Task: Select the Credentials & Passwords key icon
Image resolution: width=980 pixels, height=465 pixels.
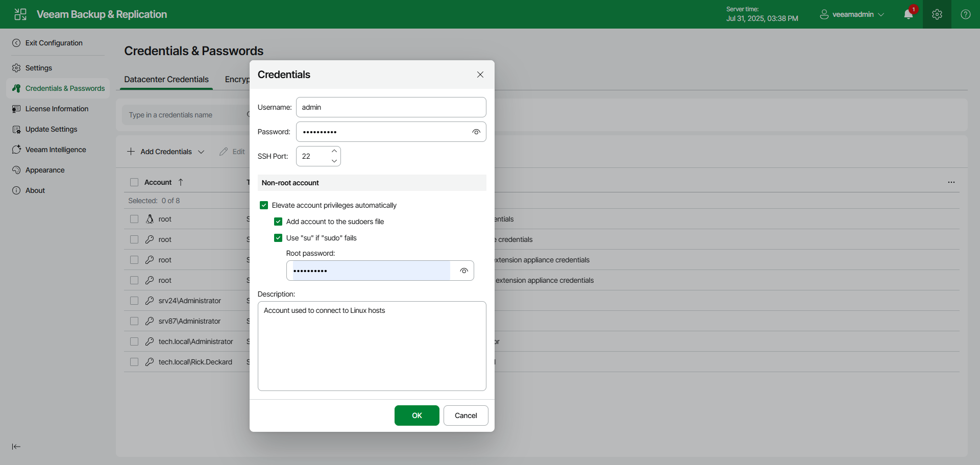Action: [17, 88]
